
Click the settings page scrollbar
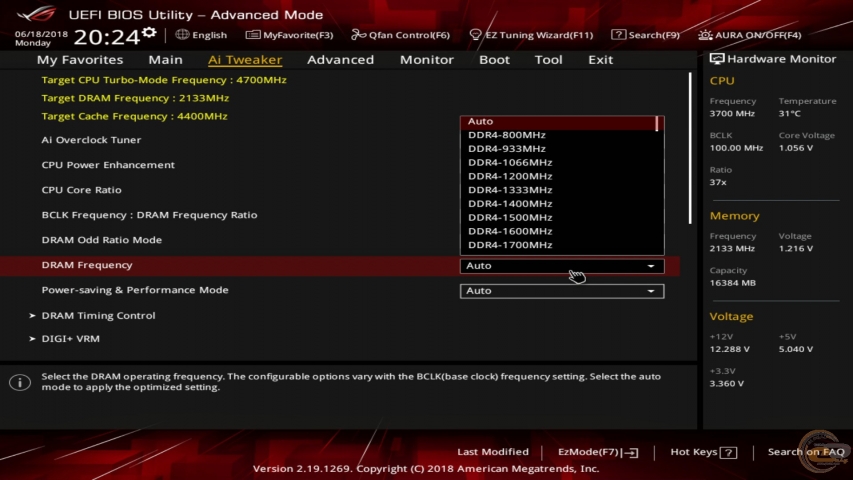pos(690,148)
